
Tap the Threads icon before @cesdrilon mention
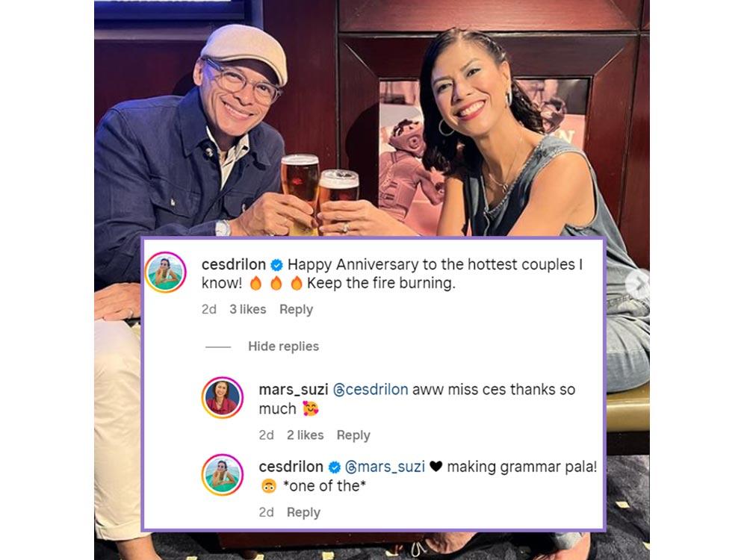click(338, 390)
